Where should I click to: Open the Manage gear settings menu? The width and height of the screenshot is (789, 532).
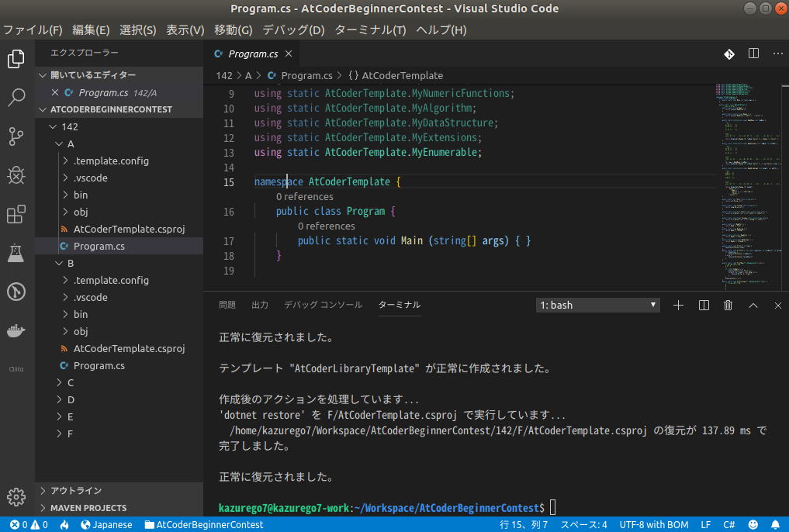point(16,497)
